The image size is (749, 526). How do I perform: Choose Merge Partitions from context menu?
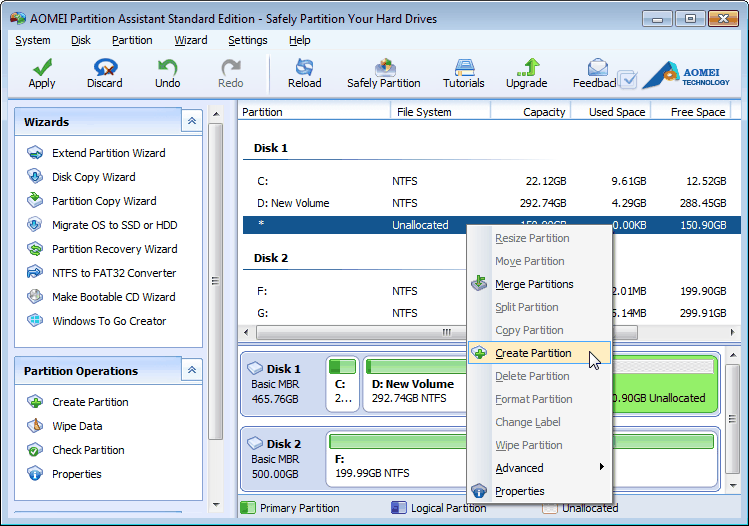[539, 284]
